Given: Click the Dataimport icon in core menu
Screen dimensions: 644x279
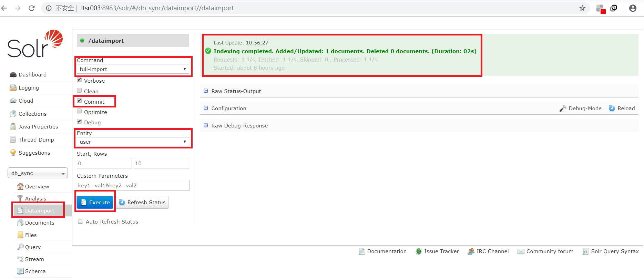Looking at the screenshot, I should click(x=20, y=210).
